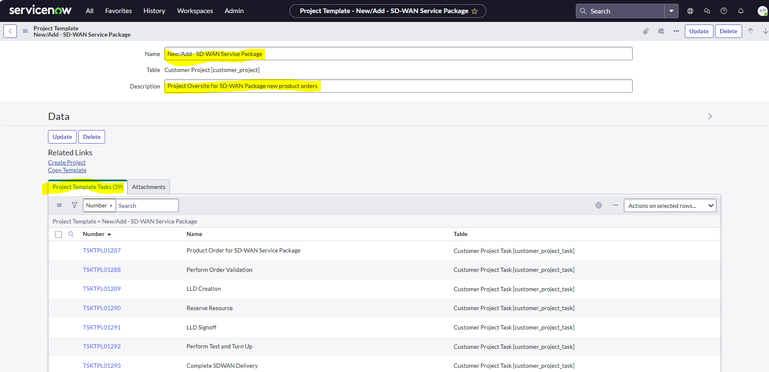Go to previous record up arrow
This screenshot has width=769, height=372.
(x=750, y=31)
